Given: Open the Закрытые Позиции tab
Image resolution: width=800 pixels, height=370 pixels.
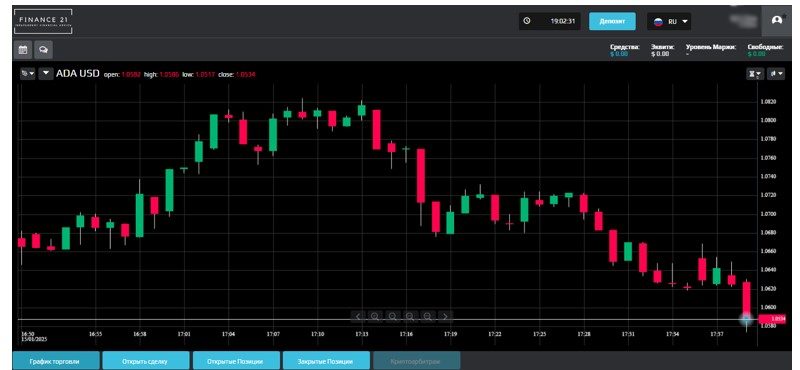Looking at the screenshot, I should (x=326, y=361).
